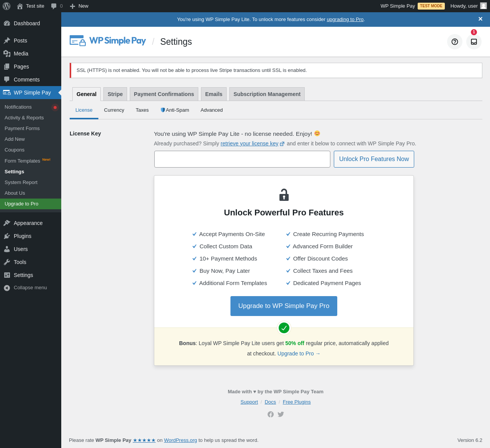Click the "Version 6.2" footer text
Viewport: 490px width, 448px height.
coord(470,440)
